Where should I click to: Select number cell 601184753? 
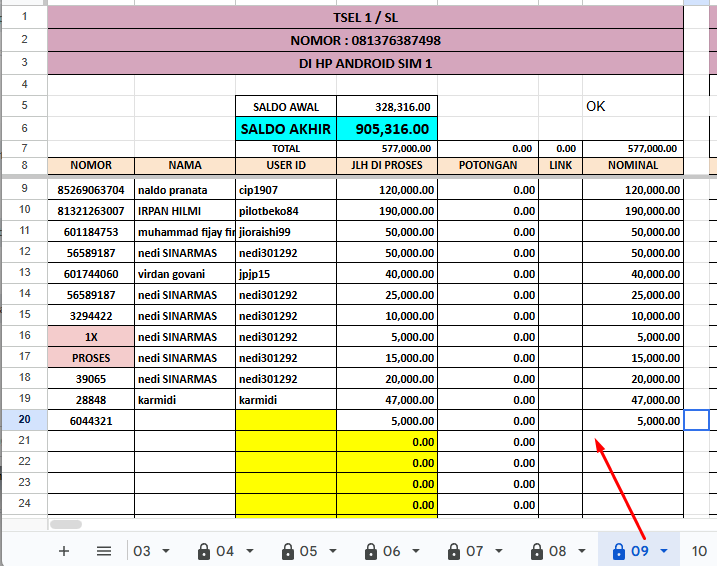point(91,232)
